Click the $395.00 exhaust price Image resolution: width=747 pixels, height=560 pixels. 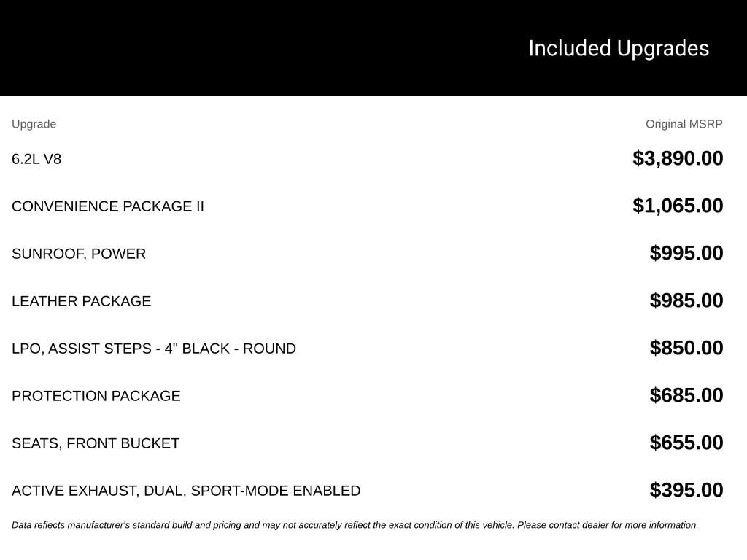point(686,490)
